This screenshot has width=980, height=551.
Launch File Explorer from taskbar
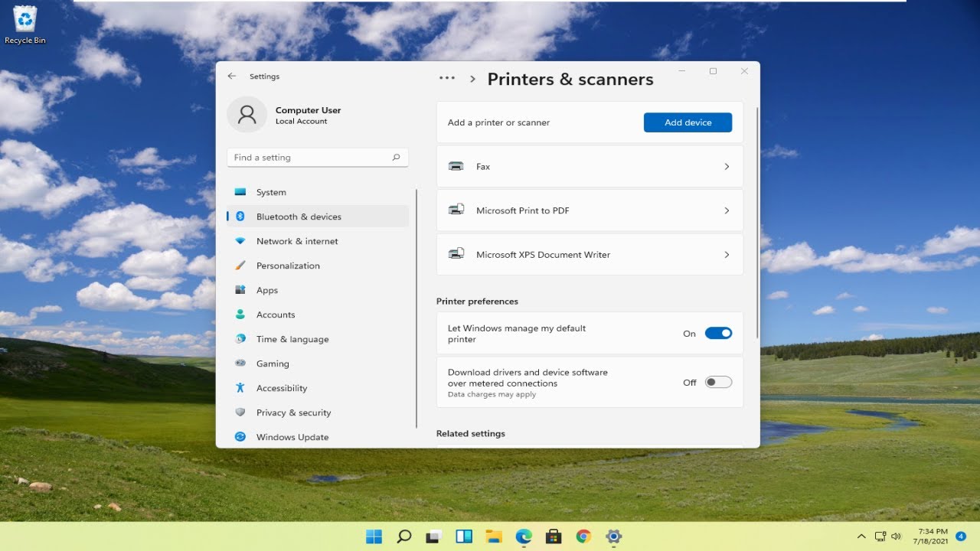pyautogui.click(x=494, y=536)
